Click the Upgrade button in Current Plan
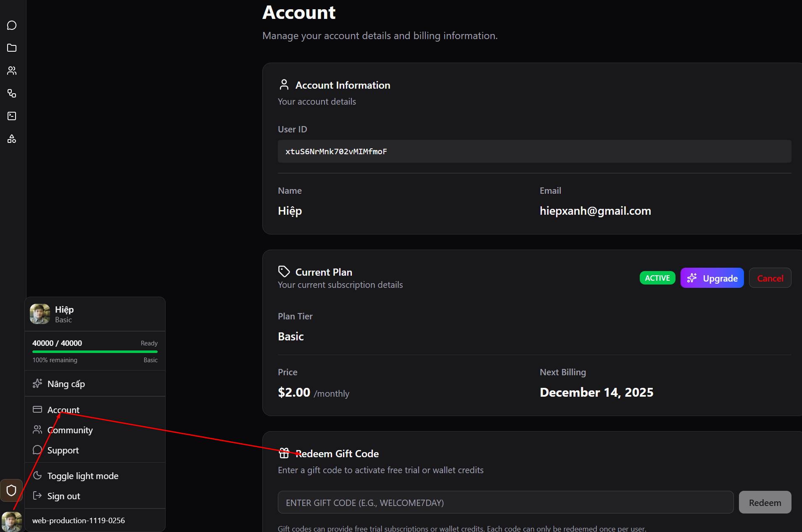 [712, 278]
